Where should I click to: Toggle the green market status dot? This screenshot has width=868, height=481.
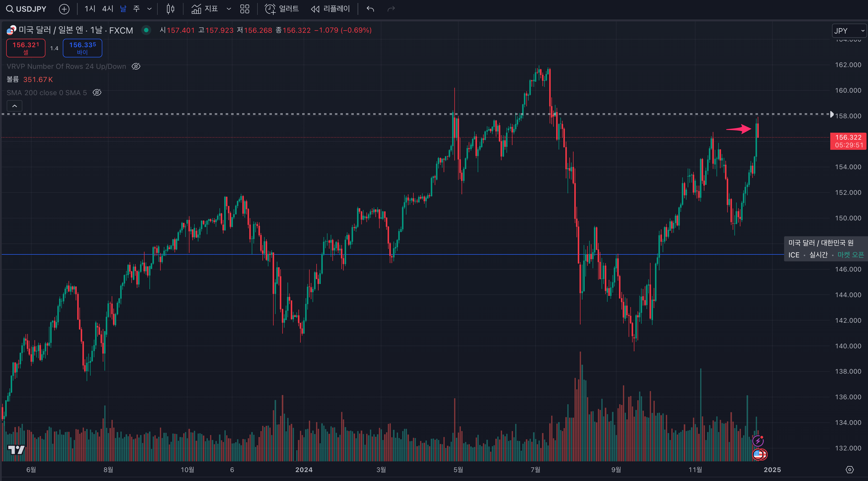tap(146, 30)
